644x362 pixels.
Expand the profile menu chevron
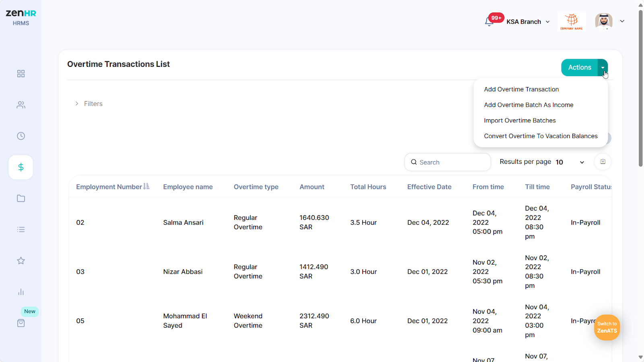click(x=622, y=21)
